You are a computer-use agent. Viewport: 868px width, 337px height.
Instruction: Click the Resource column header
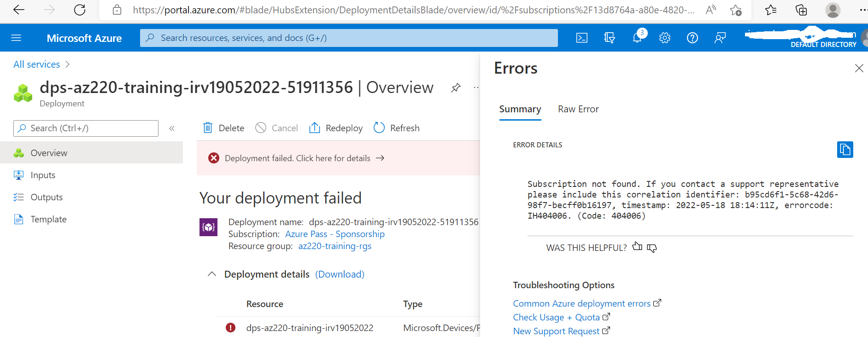click(265, 304)
